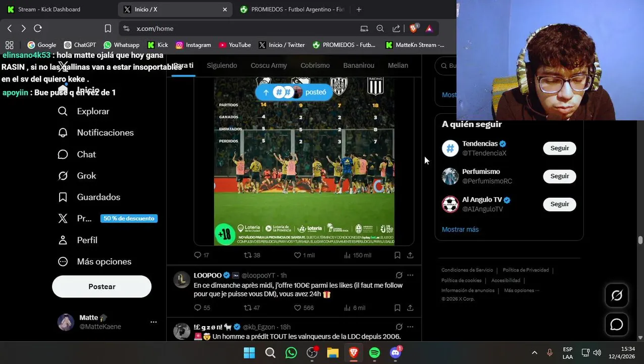Open Guardados bookmarks in sidebar
Viewport: 644px width, 364px height.
[x=89, y=197]
